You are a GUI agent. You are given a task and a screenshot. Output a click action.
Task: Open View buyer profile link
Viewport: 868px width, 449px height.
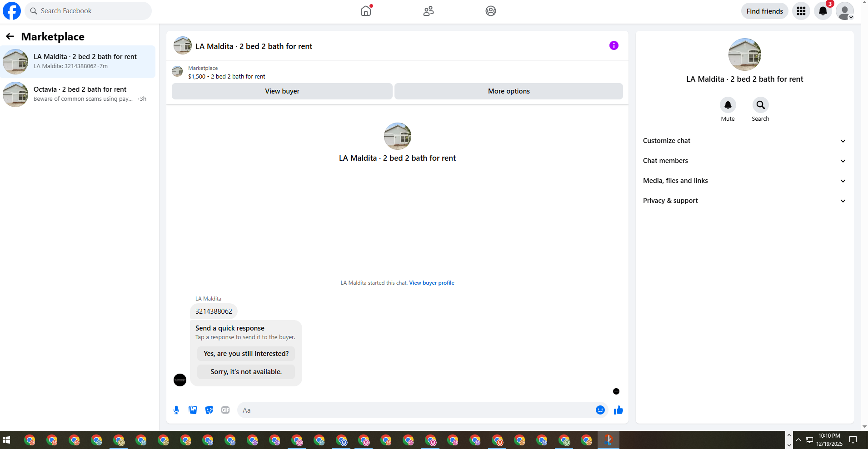(x=432, y=283)
